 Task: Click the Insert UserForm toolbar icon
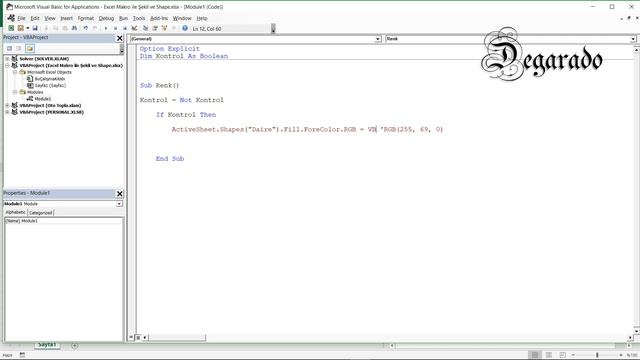20,28
